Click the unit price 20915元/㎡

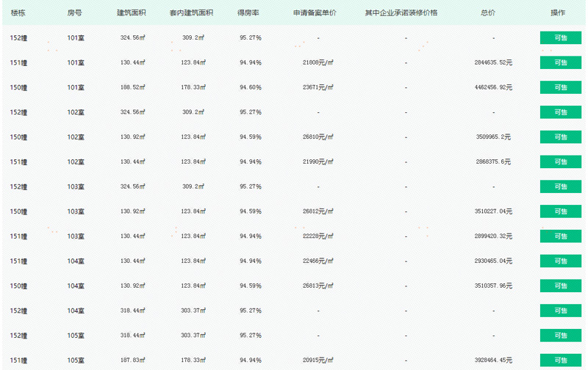click(x=318, y=360)
